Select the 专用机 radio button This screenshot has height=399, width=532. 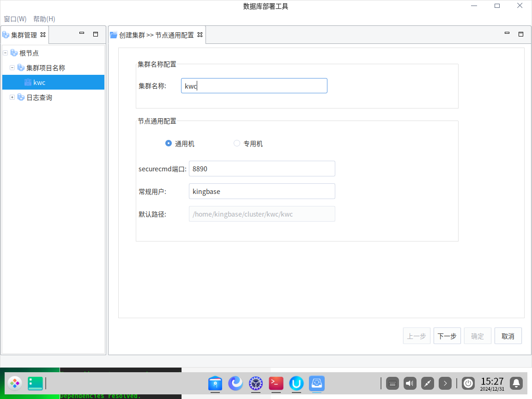(x=237, y=144)
